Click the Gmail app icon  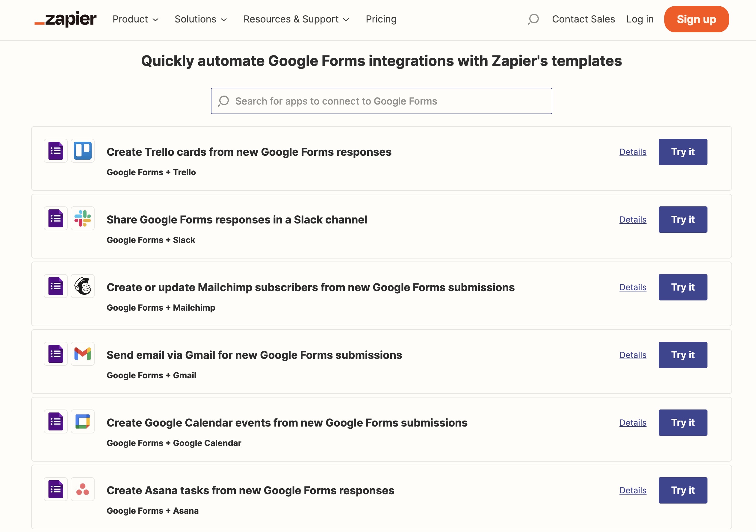tap(83, 354)
